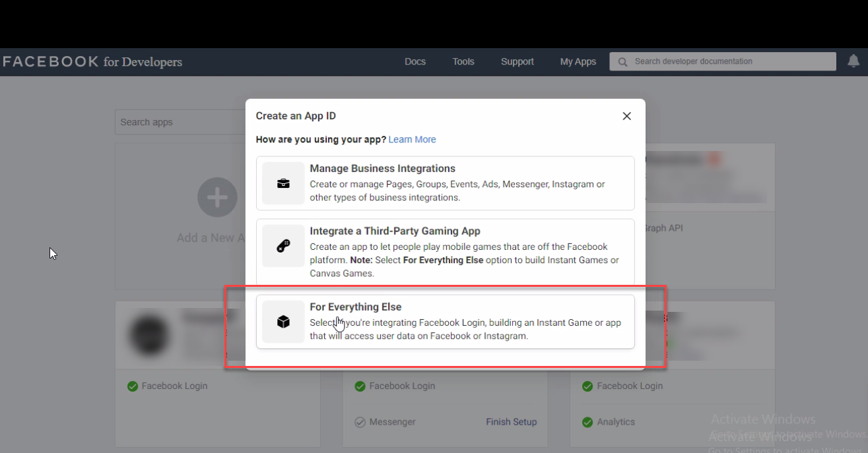The height and width of the screenshot is (453, 868).
Task: Click the green check icon beside Analytics
Action: click(587, 422)
